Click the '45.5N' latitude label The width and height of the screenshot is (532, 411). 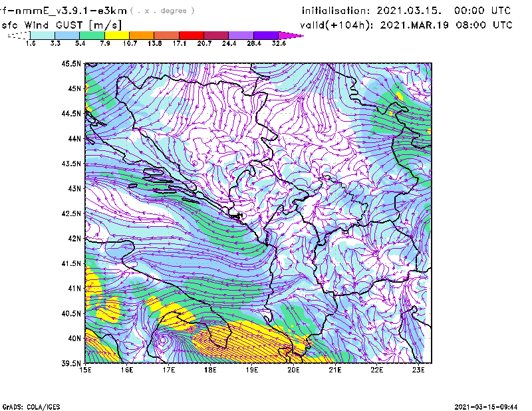click(71, 63)
